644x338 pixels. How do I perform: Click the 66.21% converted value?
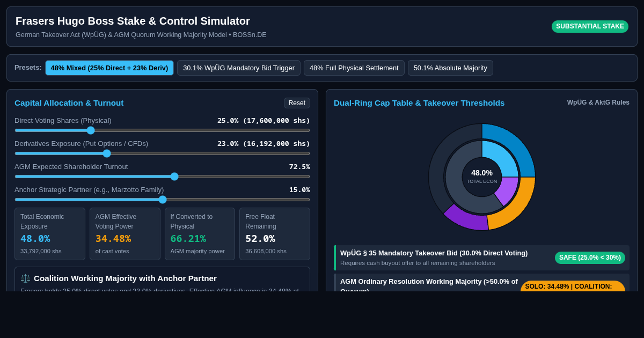point(188,239)
